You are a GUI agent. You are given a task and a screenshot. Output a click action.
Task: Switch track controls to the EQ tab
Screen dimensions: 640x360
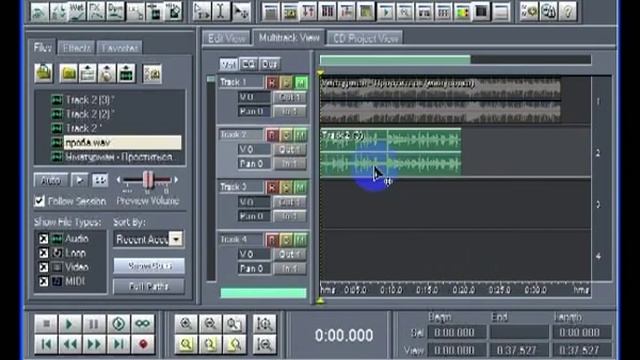point(249,64)
